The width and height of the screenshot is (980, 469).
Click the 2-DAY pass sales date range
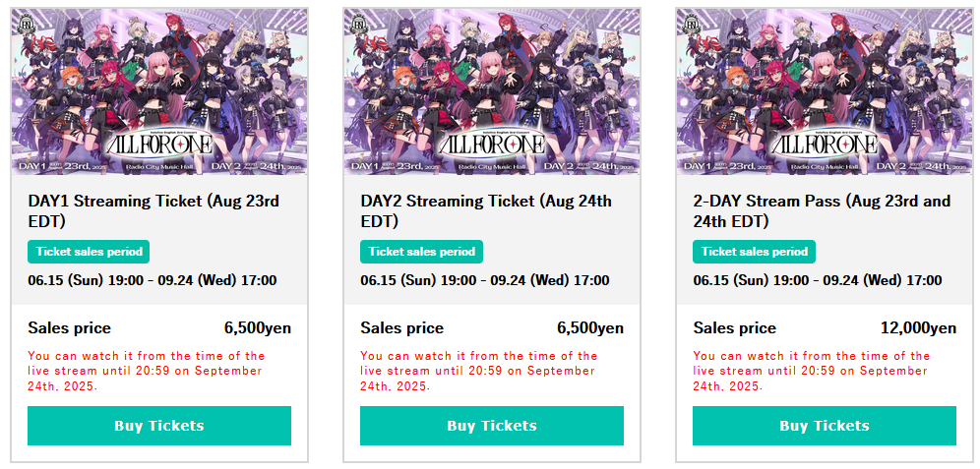pos(818,281)
